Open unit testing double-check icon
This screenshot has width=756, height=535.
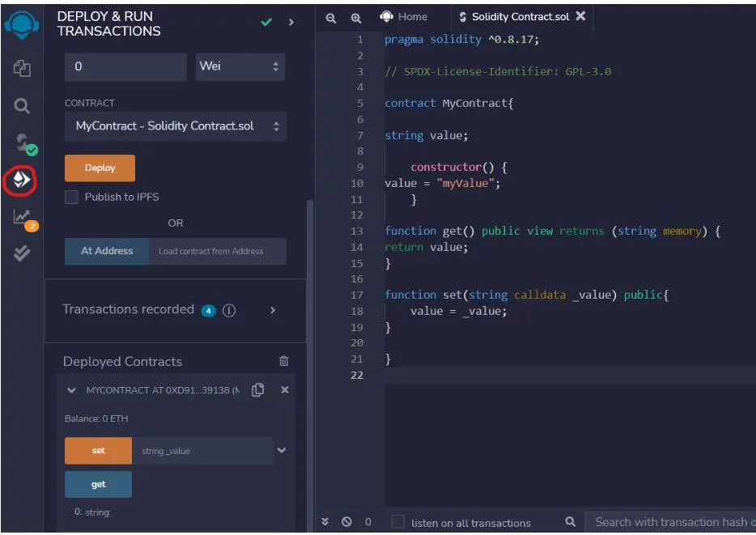pyautogui.click(x=22, y=253)
